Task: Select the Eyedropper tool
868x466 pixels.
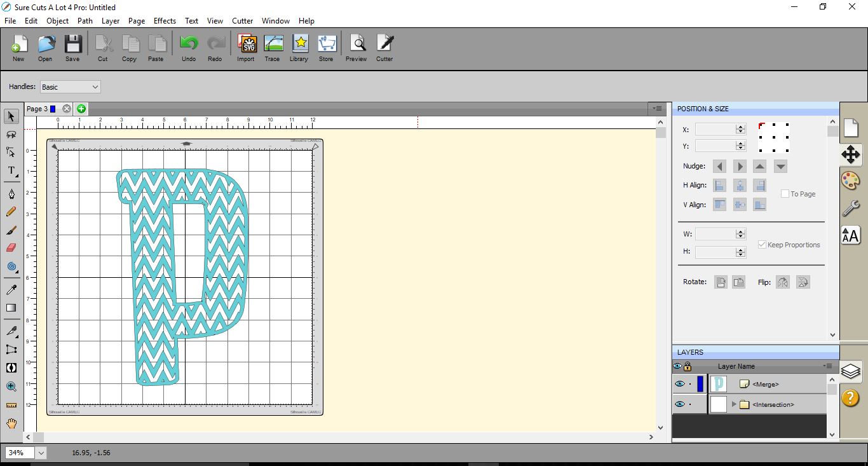Action: coord(11,290)
